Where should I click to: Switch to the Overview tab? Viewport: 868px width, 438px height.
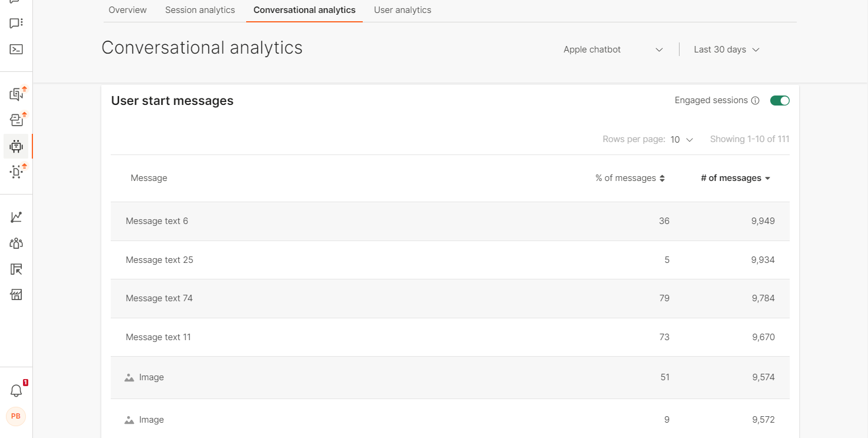(128, 10)
